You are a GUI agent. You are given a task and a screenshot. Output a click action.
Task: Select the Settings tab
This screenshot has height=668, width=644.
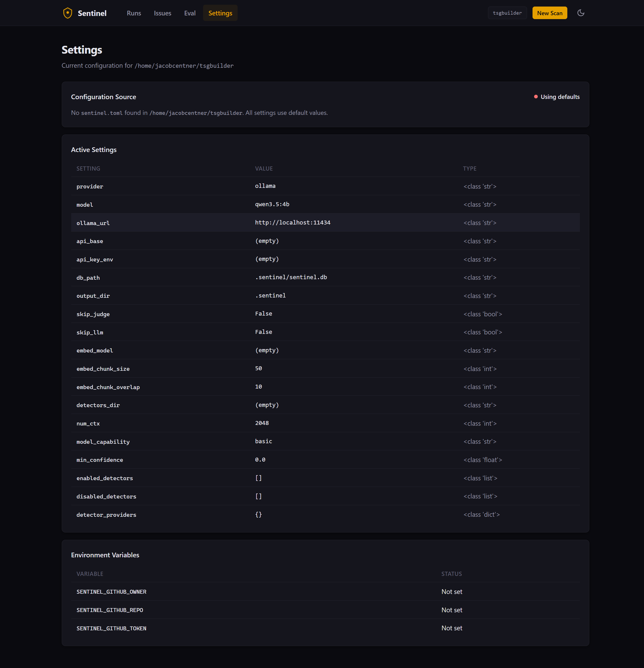tap(220, 13)
